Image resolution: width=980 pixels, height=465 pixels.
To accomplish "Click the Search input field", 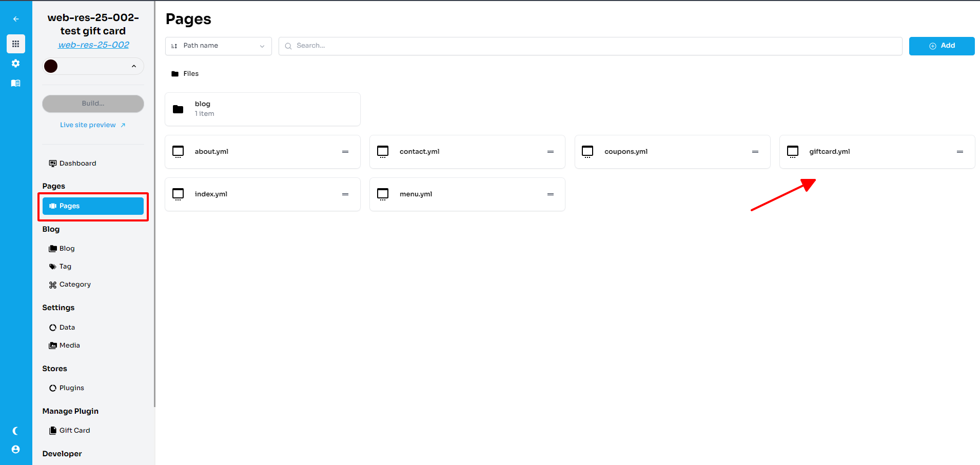I will [590, 46].
